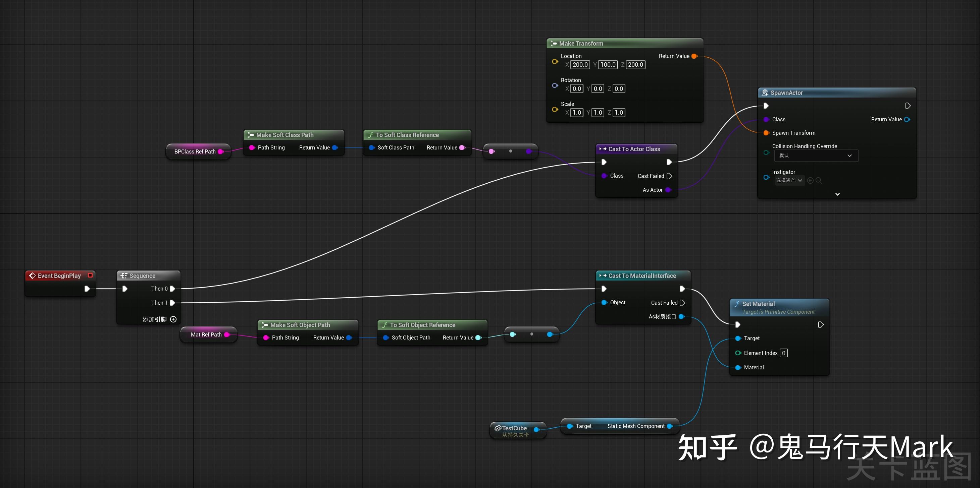Click the Cast To MaterialInterface cast icon

coord(602,276)
